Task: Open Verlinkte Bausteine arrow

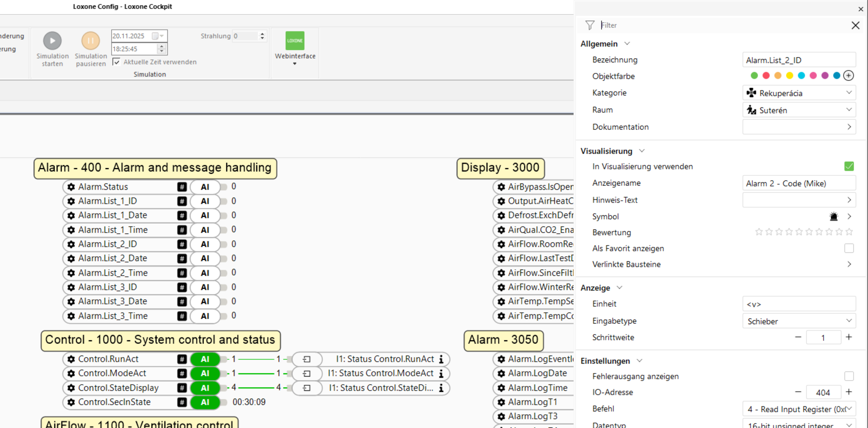Action: coord(849,264)
